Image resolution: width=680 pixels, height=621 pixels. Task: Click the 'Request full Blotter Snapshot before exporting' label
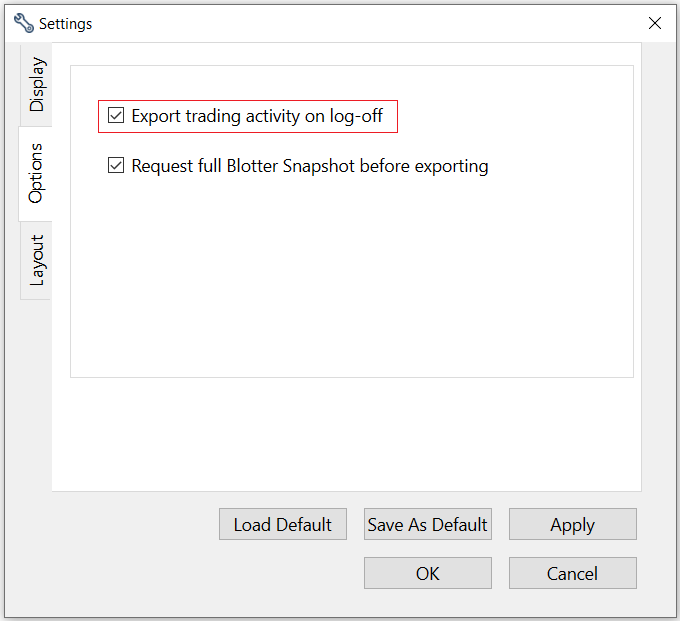tap(310, 166)
